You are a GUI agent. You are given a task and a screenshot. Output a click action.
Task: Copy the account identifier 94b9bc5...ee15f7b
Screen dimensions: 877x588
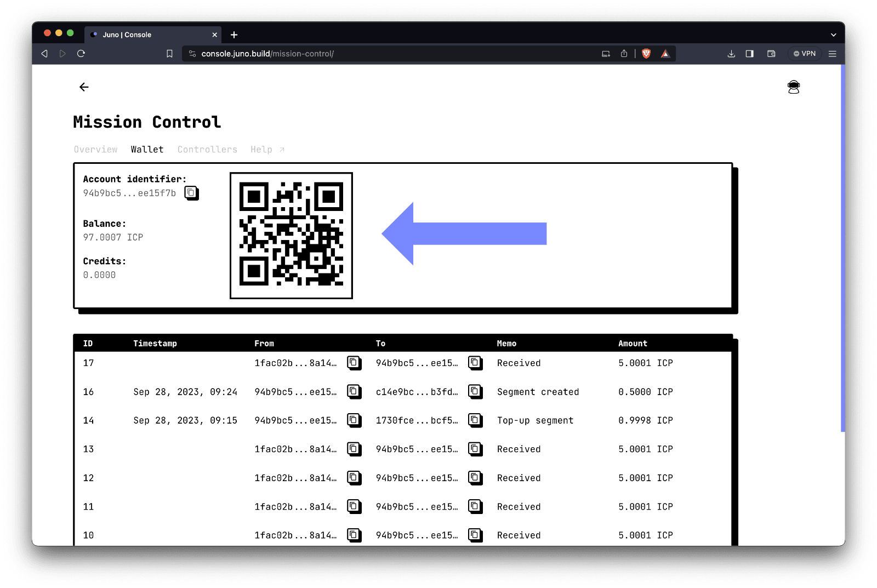click(191, 193)
